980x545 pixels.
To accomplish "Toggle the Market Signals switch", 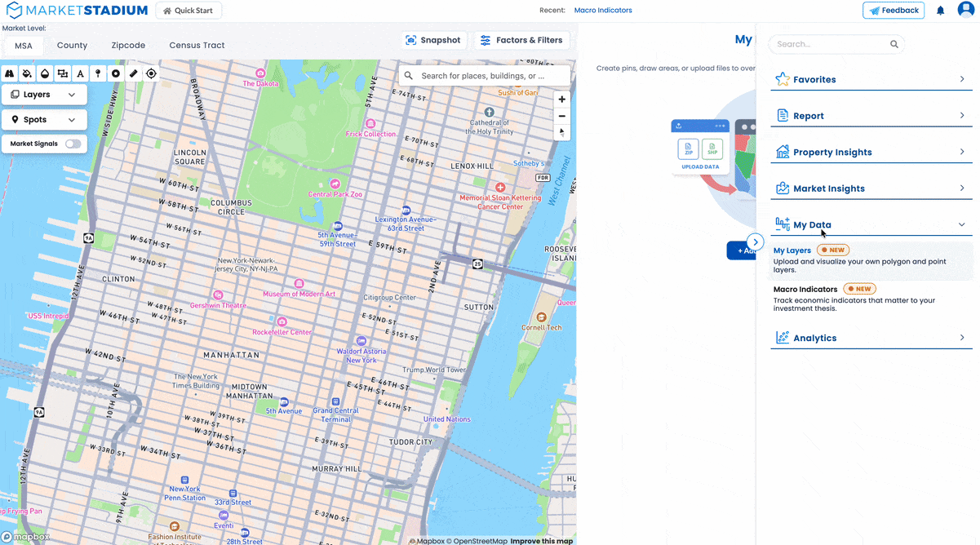I will [x=73, y=144].
